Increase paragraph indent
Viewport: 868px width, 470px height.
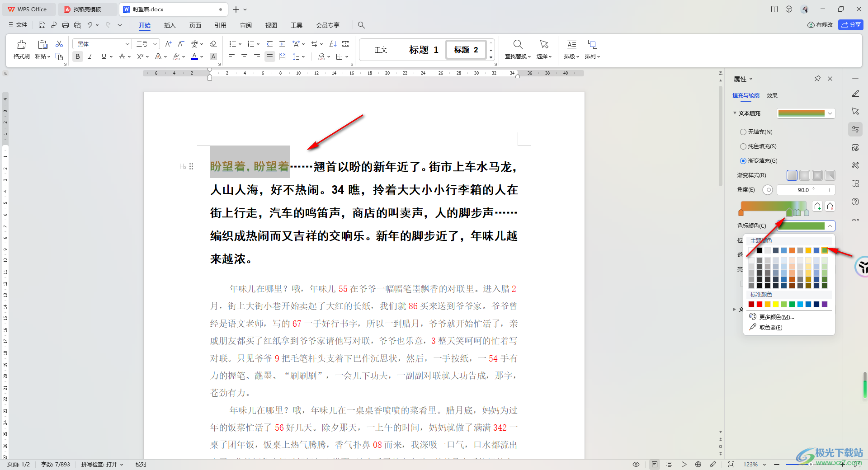tap(282, 44)
